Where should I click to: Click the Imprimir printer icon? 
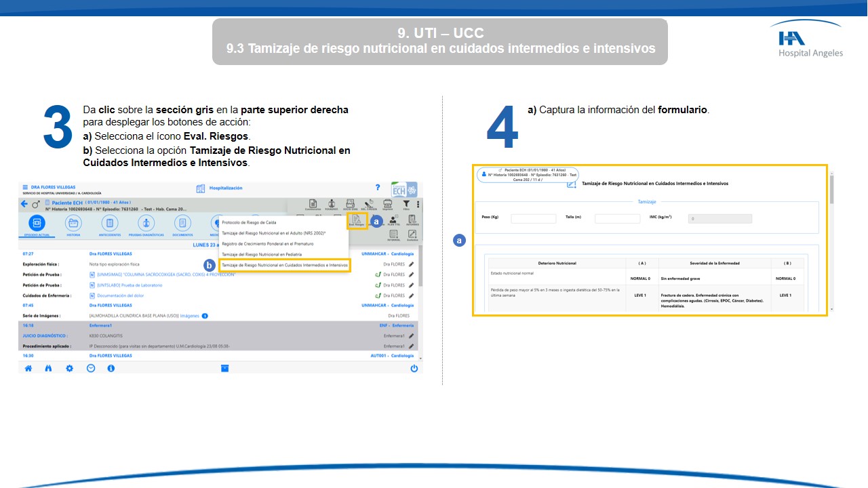388,204
